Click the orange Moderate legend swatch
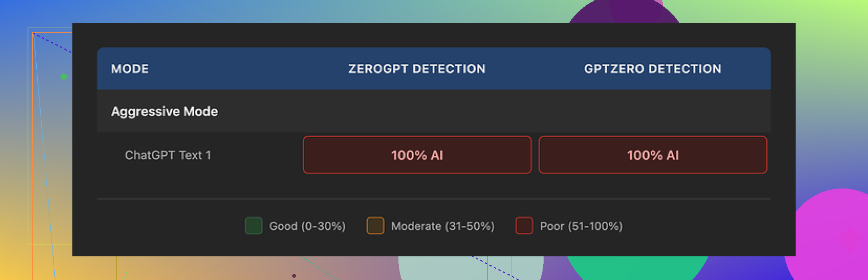Image resolution: width=868 pixels, height=280 pixels. click(x=375, y=226)
